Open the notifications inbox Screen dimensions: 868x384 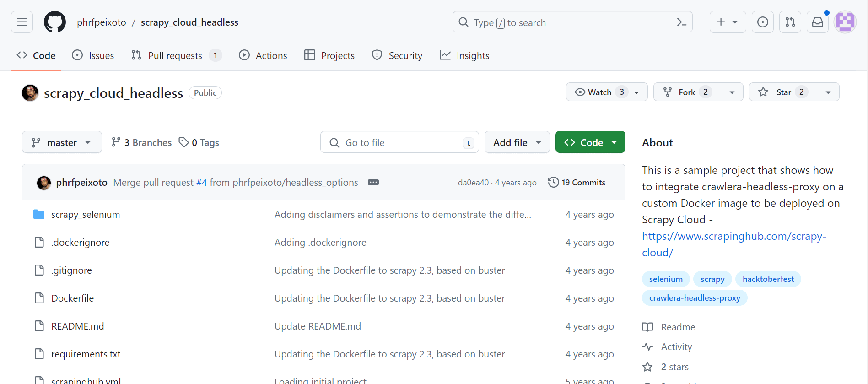click(x=817, y=22)
